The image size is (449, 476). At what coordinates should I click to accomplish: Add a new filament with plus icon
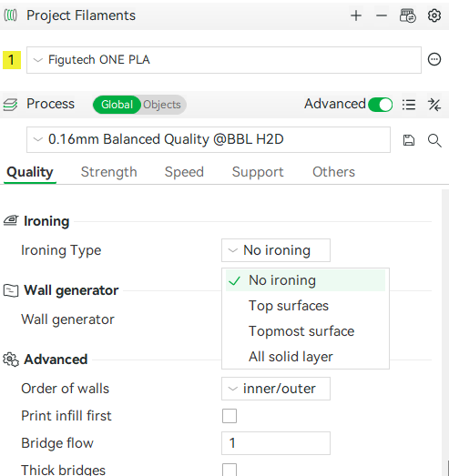(356, 15)
